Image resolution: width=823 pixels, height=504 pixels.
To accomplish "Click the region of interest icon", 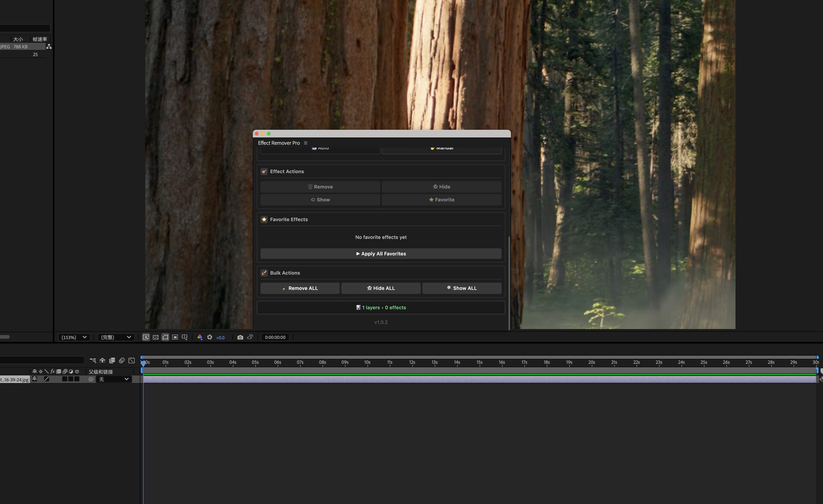I will click(x=175, y=337).
